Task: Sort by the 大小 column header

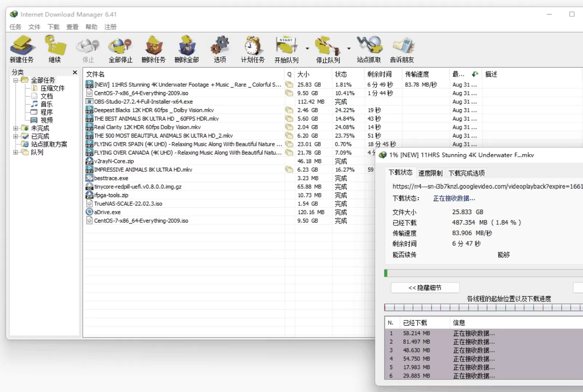Action: coord(314,74)
